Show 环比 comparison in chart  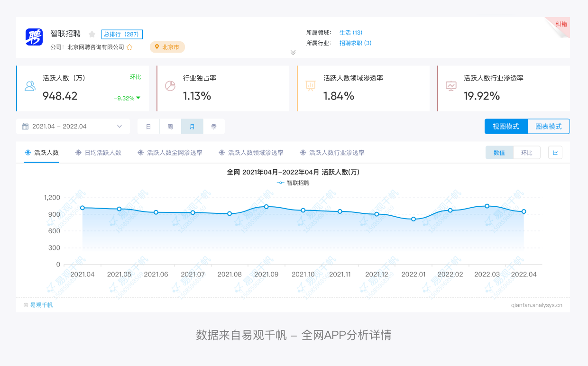pos(527,153)
